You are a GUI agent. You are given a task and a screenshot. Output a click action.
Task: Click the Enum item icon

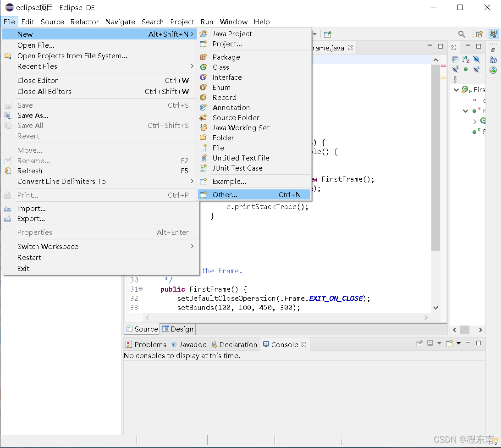click(203, 87)
